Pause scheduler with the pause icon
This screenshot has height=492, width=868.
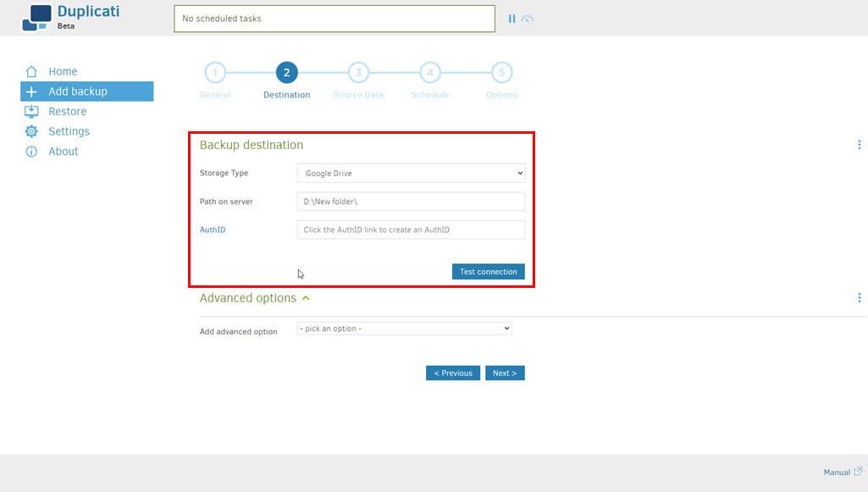tap(512, 19)
